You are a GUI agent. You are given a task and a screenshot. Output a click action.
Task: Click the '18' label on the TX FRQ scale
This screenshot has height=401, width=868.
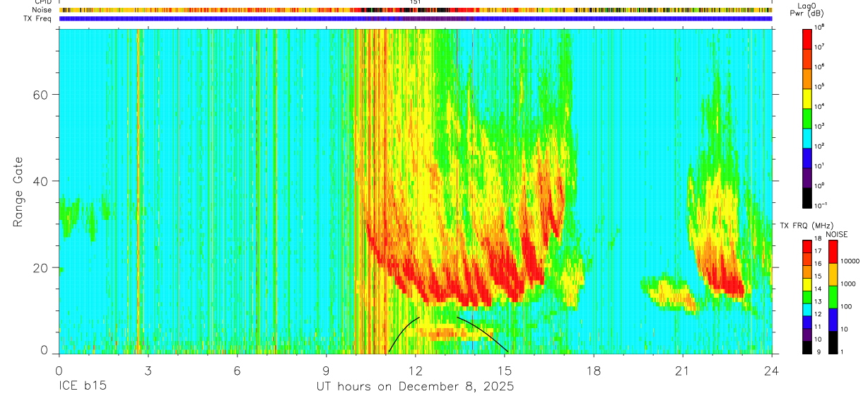[819, 240]
